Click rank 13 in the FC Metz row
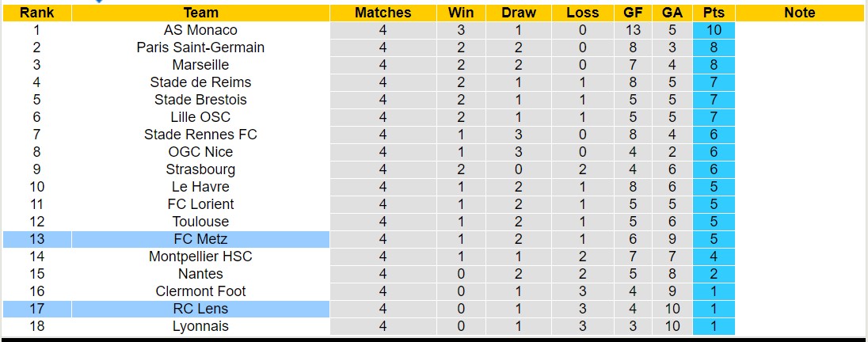This screenshot has height=342, width=868. [x=36, y=239]
